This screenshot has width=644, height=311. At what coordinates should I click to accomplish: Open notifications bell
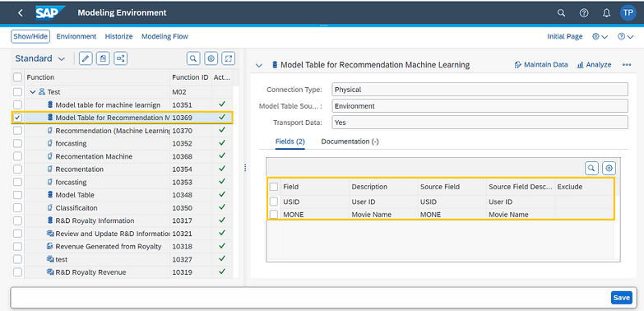point(606,13)
